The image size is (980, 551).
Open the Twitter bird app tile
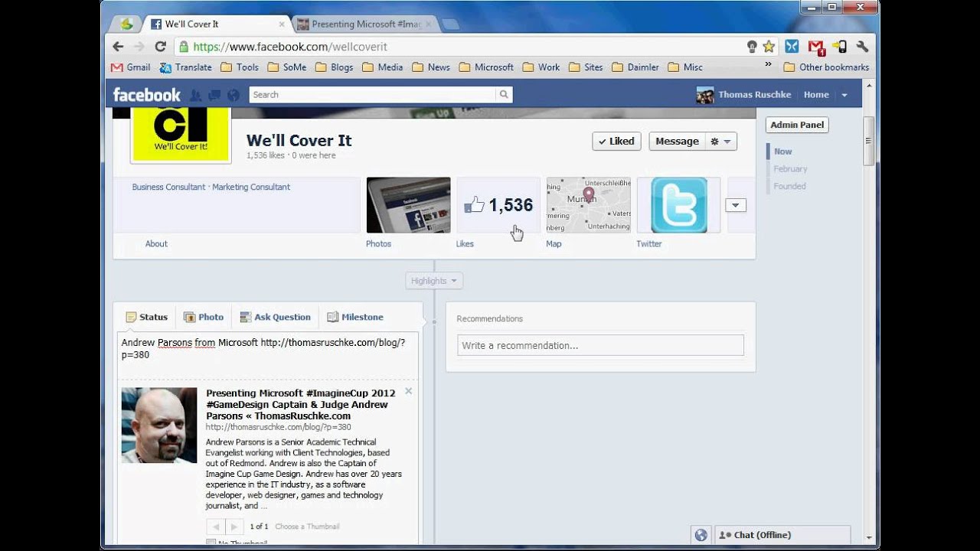(x=679, y=205)
